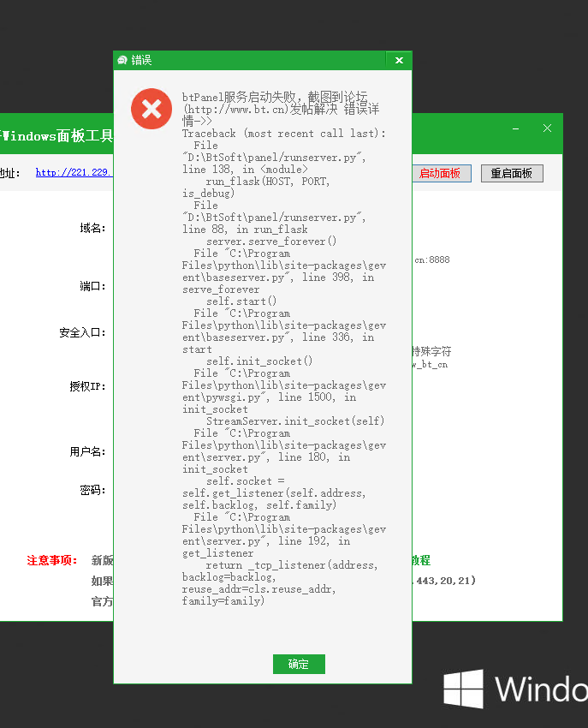Screen dimensions: 588x728
Task: Click the server.serve_forever() line in traceback
Action: point(271,242)
